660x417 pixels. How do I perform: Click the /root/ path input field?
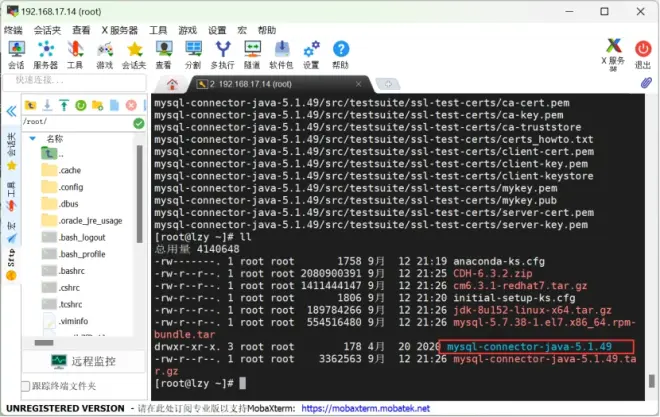78,122
